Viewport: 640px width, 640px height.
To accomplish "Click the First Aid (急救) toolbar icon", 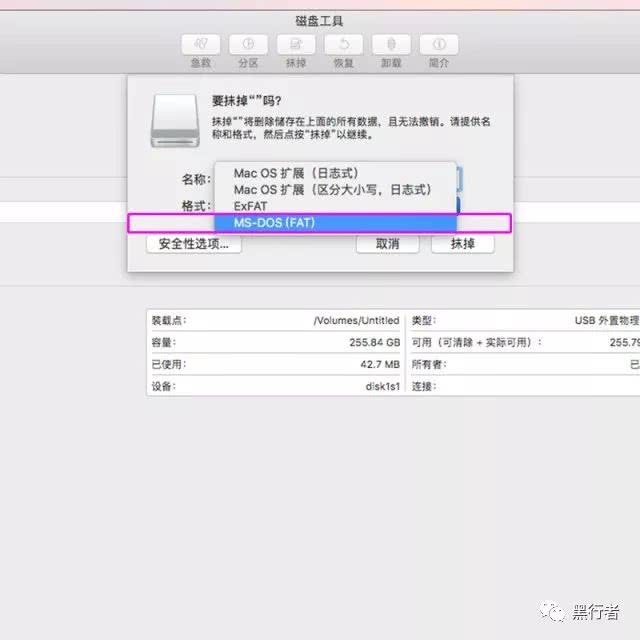I will click(x=201, y=44).
